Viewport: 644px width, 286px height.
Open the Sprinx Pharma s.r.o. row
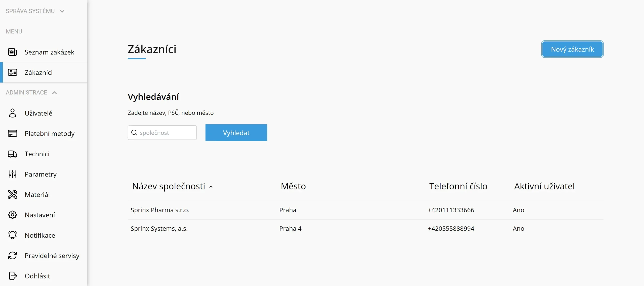[x=366, y=210]
